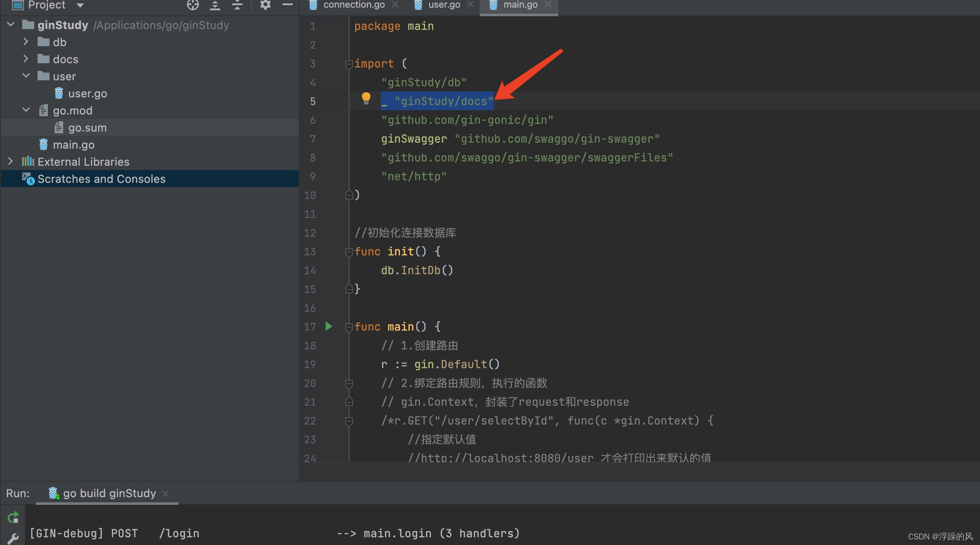Image resolution: width=980 pixels, height=545 pixels.
Task: Expand the db folder
Action: click(x=26, y=41)
